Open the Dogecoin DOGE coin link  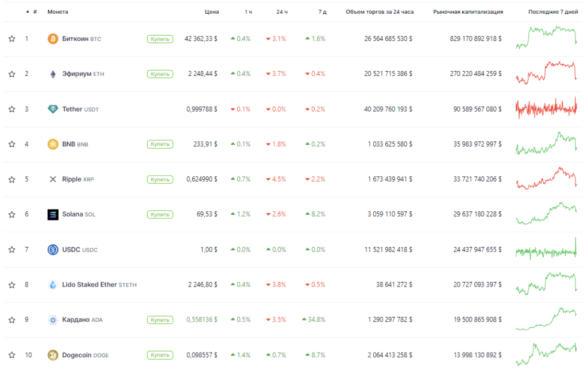[85, 355]
